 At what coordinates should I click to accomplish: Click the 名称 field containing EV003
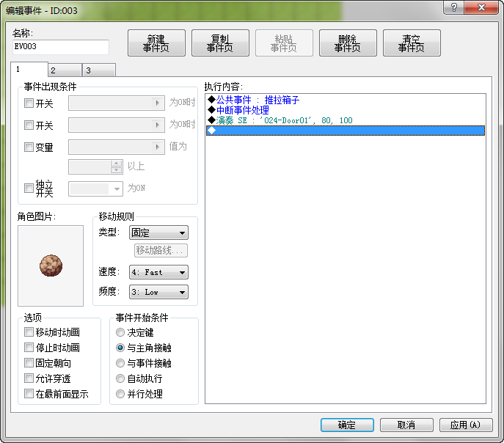coord(61,47)
